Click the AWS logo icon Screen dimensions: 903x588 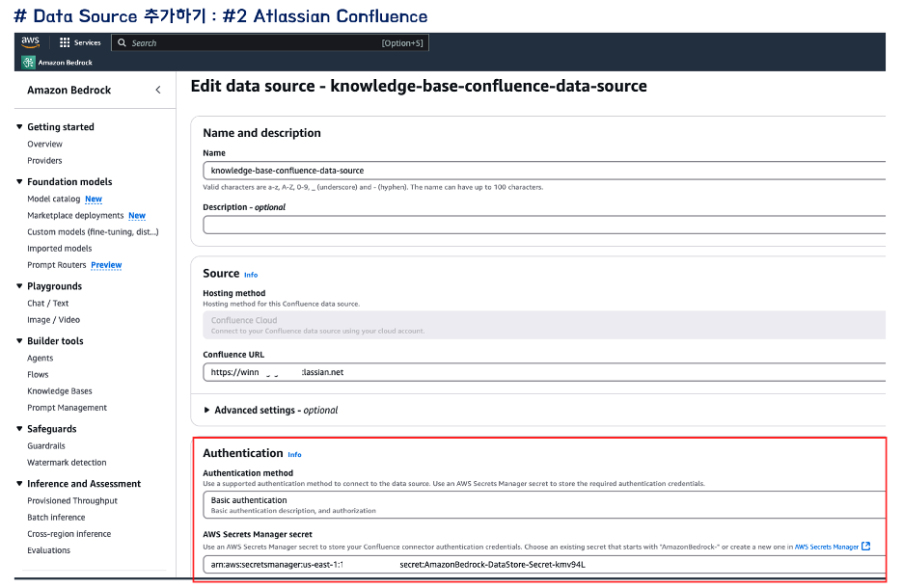[30, 42]
